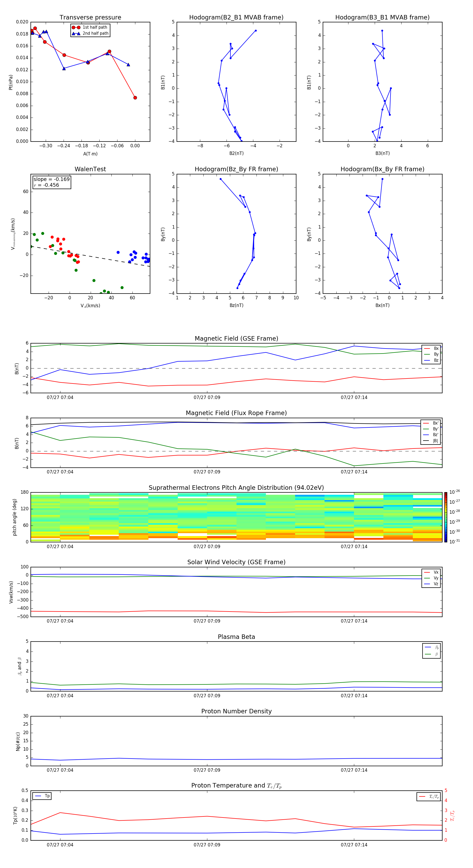Click the 'Hodogram(Bx_By FR frame)' title
Image resolution: width=473 pixels, height=868 pixels.
click(x=382, y=169)
